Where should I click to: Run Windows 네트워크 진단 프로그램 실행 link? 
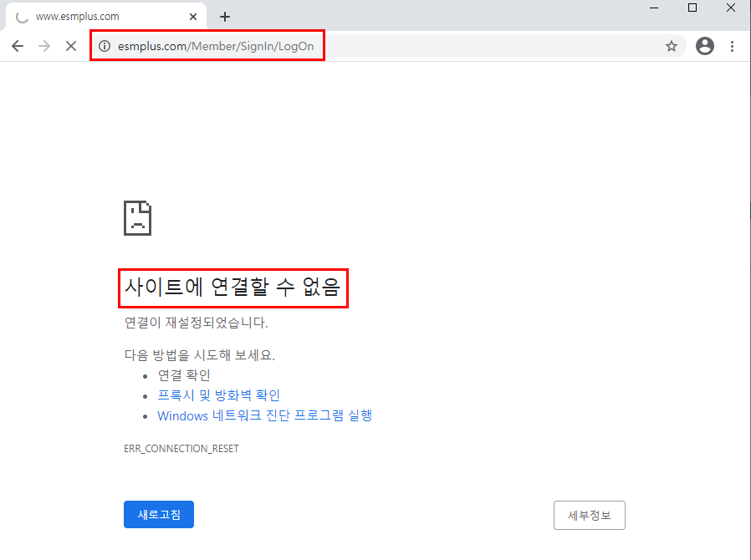tap(264, 415)
